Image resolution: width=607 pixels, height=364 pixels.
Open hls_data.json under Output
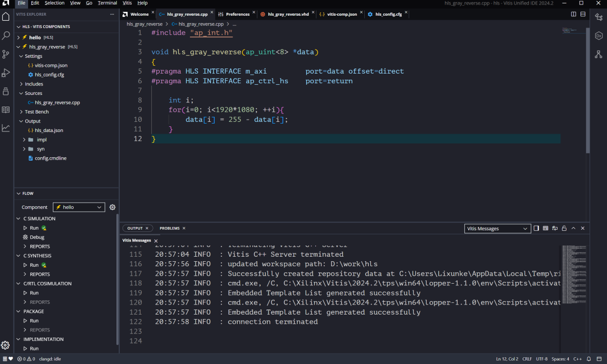click(49, 130)
